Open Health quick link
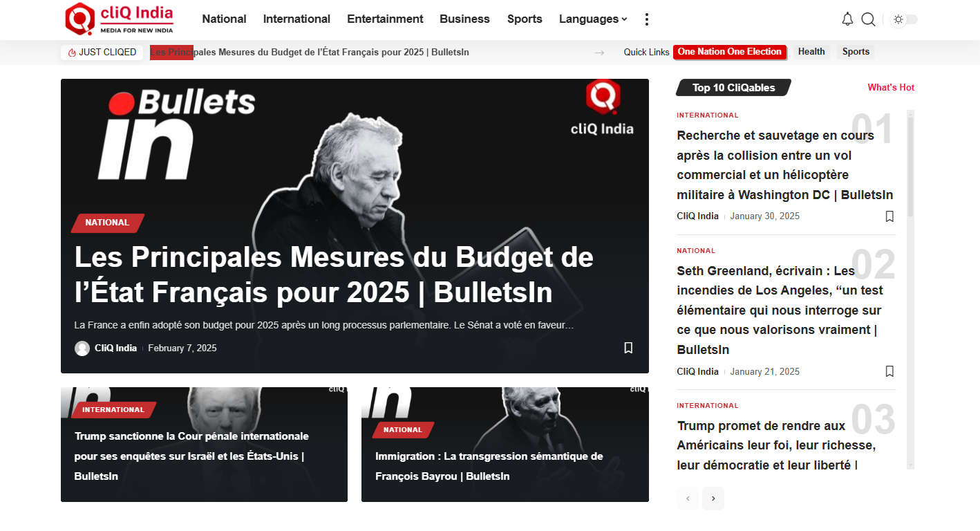Screen dimensions: 980x531 tap(811, 52)
